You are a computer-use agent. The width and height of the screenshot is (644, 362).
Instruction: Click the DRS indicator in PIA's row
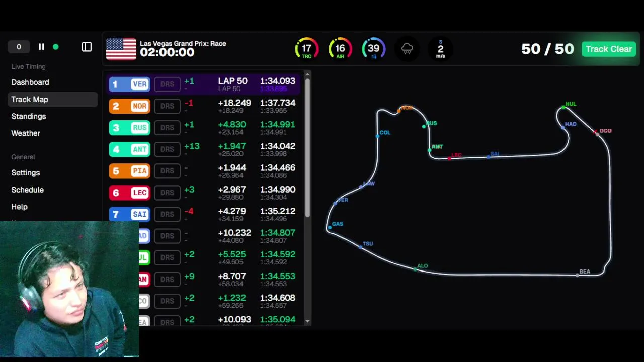pos(167,171)
